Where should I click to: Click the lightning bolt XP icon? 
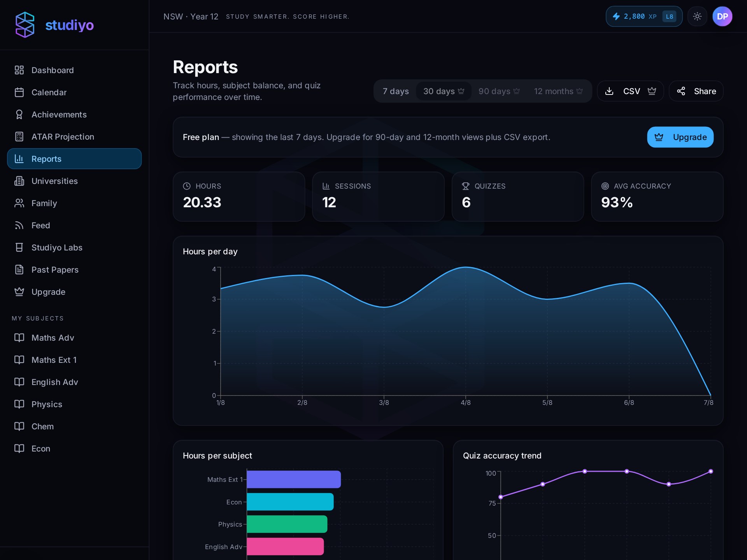(x=616, y=16)
